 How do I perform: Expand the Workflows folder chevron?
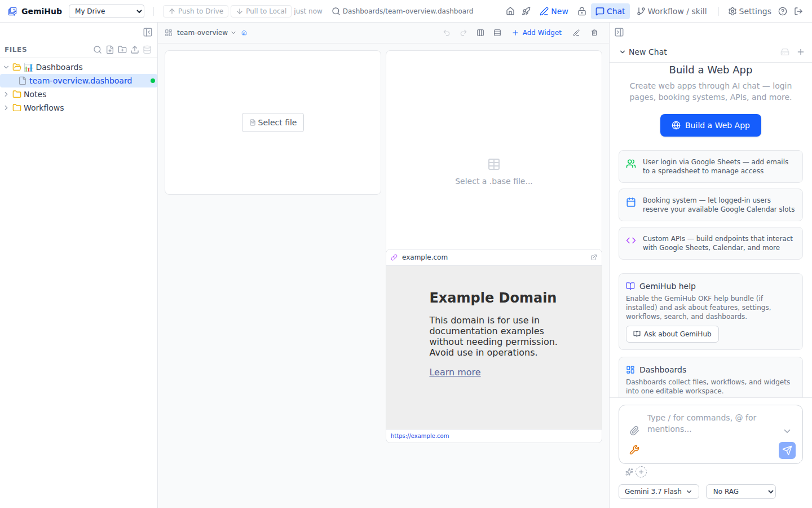[6, 108]
